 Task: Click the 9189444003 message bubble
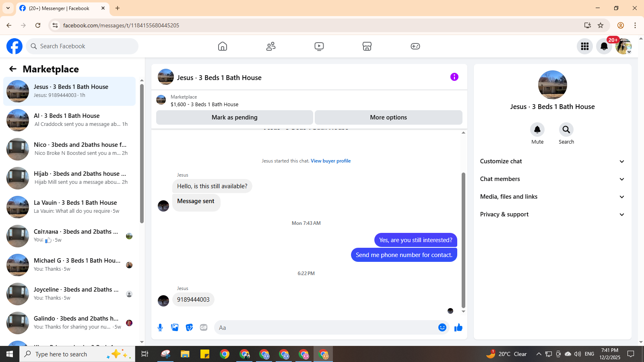[193, 300]
